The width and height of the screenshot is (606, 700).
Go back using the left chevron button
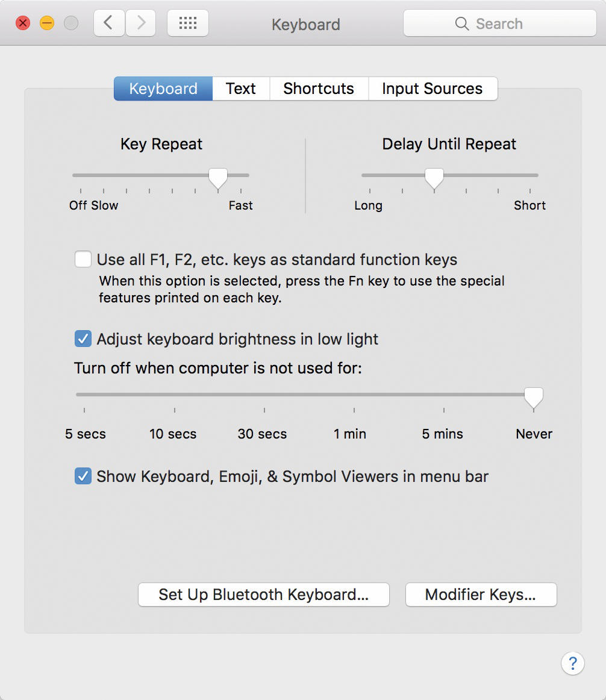109,23
